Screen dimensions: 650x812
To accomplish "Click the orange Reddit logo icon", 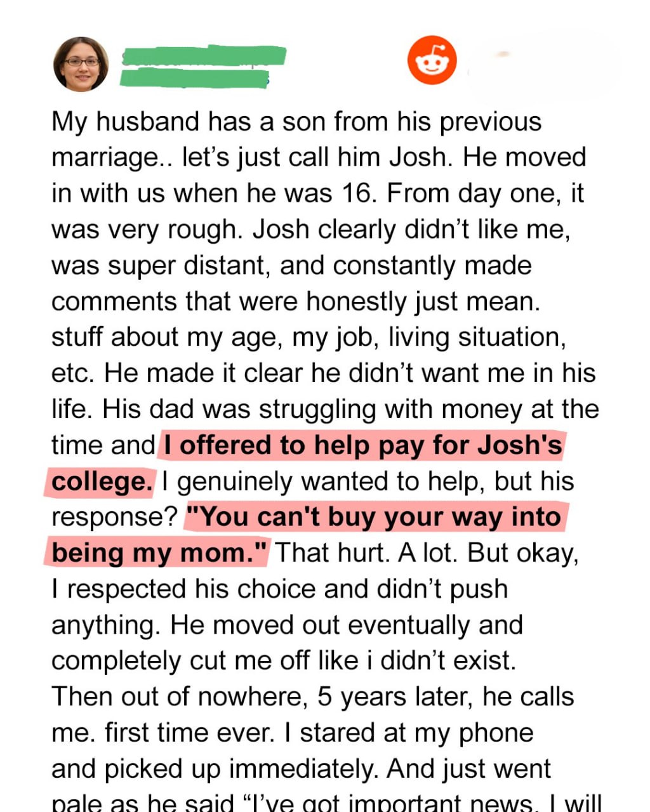I will tap(432, 60).
